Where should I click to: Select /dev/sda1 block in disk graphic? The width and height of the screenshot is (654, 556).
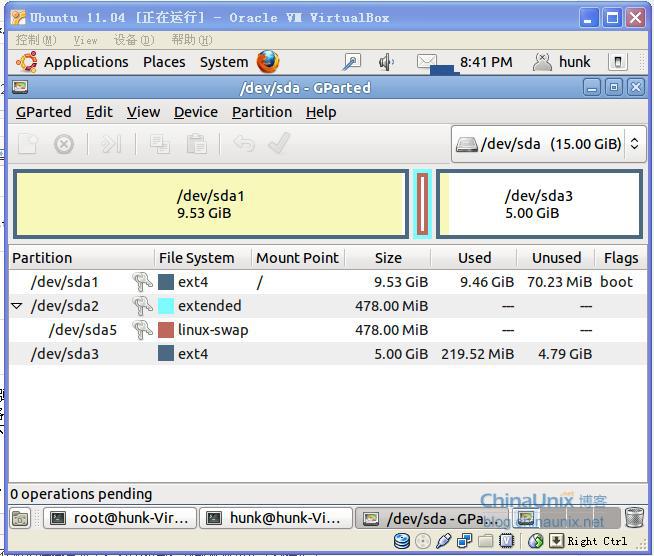(x=211, y=204)
